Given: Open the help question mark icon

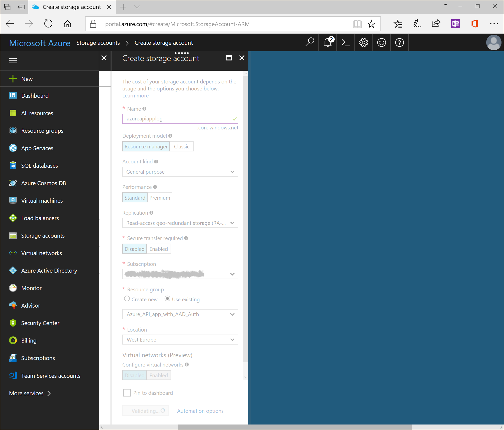Looking at the screenshot, I should (399, 43).
